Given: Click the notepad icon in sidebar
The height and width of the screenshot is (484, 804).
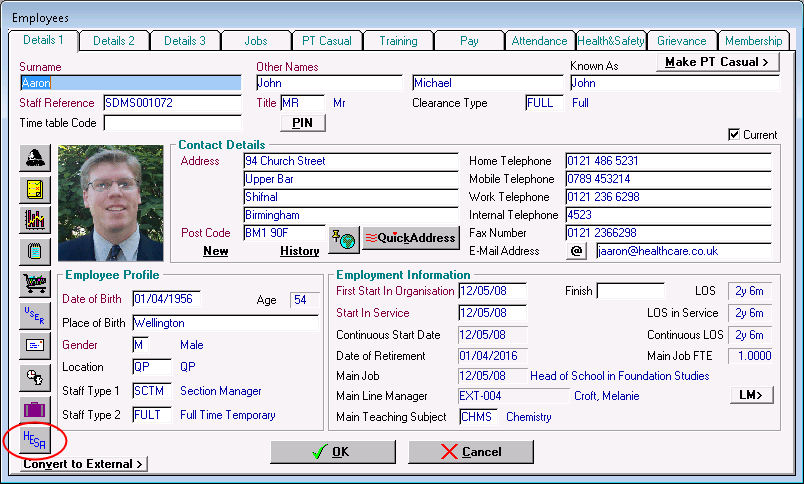Looking at the screenshot, I should click(x=35, y=251).
